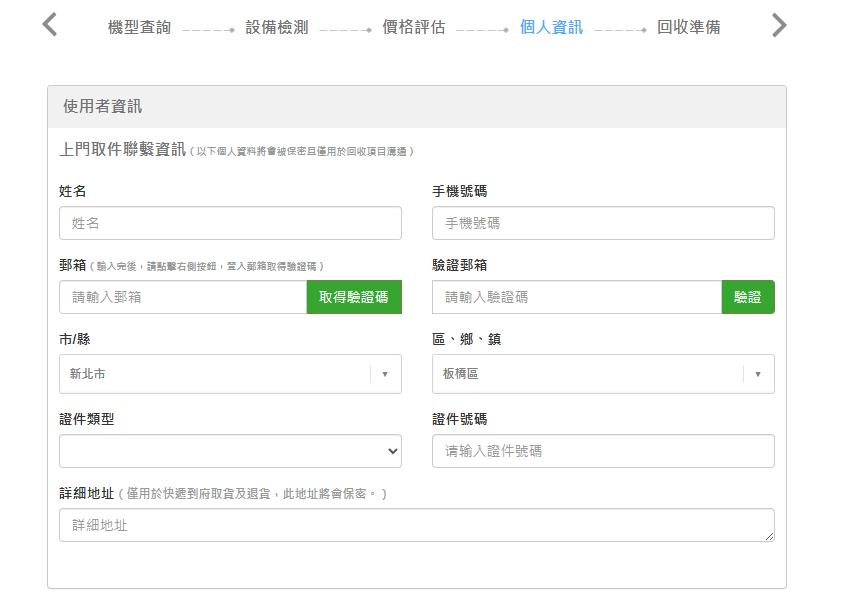The height and width of the screenshot is (614, 855).
Task: Click the 驗證郵箱 label
Action: click(x=460, y=266)
